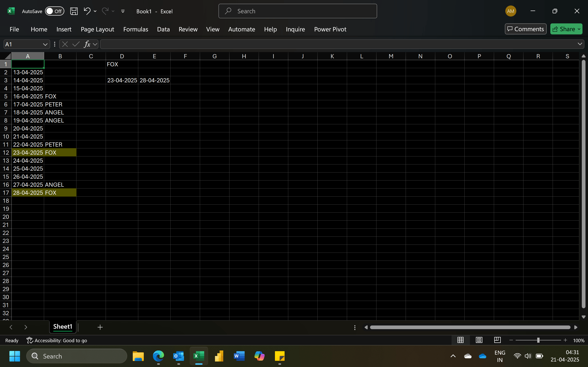588x367 pixels.
Task: Open the undo history dropdown arrow
Action: [95, 11]
